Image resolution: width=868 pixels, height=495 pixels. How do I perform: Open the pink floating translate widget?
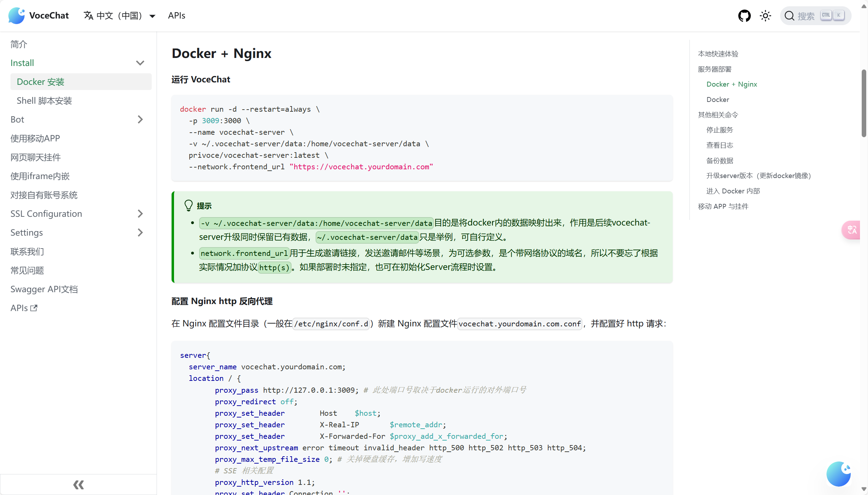coord(852,230)
